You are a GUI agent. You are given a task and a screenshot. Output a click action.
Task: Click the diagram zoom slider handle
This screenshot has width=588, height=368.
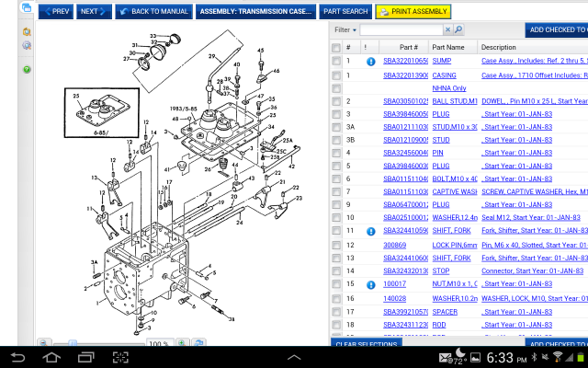73,343
